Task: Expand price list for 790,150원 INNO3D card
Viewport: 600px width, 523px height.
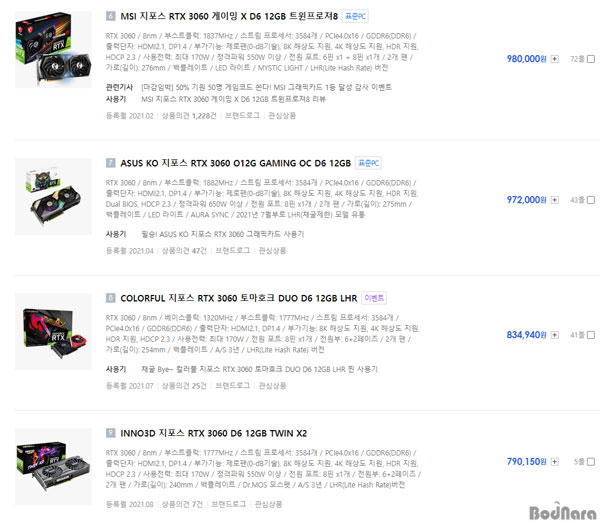Action: click(x=555, y=462)
